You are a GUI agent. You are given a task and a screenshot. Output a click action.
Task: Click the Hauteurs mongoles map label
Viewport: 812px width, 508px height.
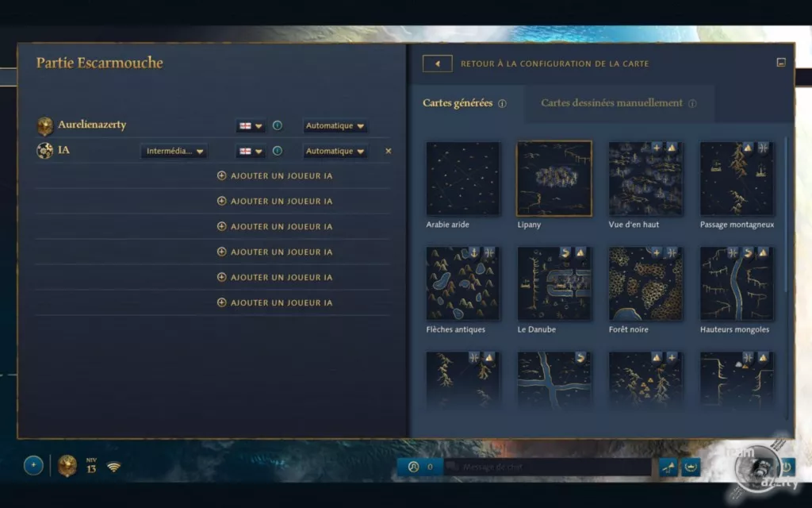pyautogui.click(x=734, y=329)
